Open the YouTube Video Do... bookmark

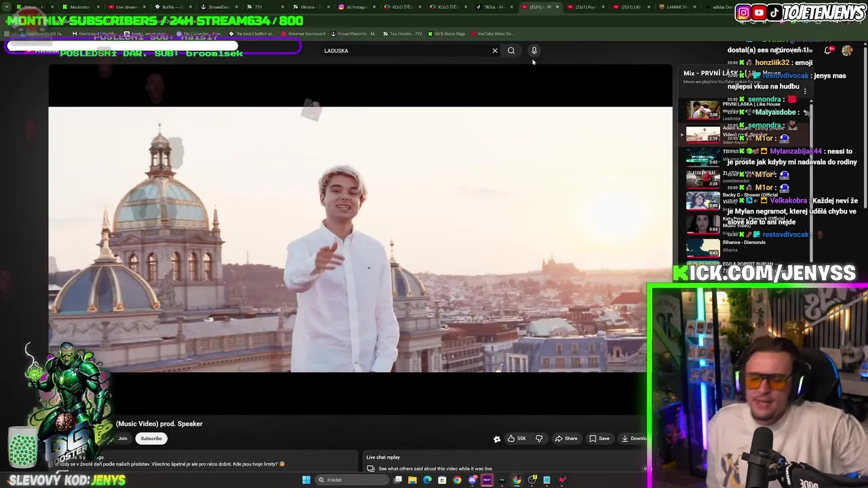492,34
